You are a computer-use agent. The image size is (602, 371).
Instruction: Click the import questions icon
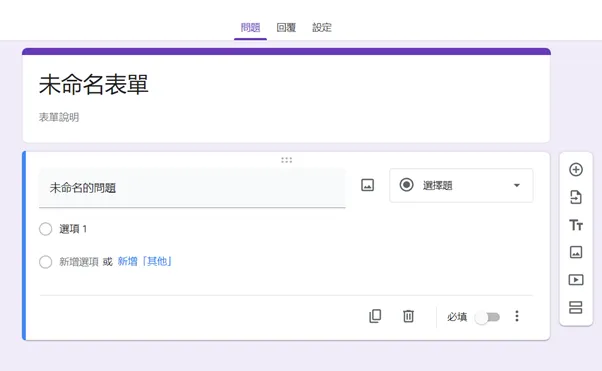point(576,197)
